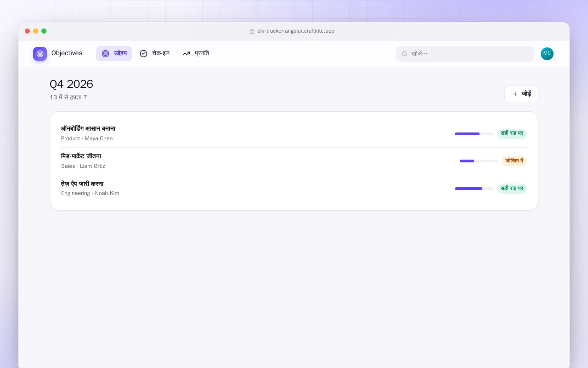Open objective ऑनबोर्डिंग आसान बनाना
Screen dimensions: 588x368
(x=294, y=134)
